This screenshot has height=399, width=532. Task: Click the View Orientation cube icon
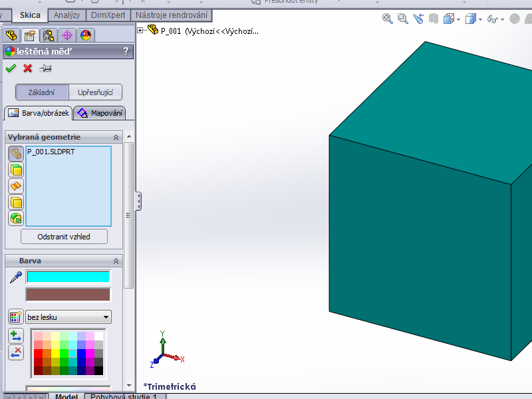pos(449,19)
